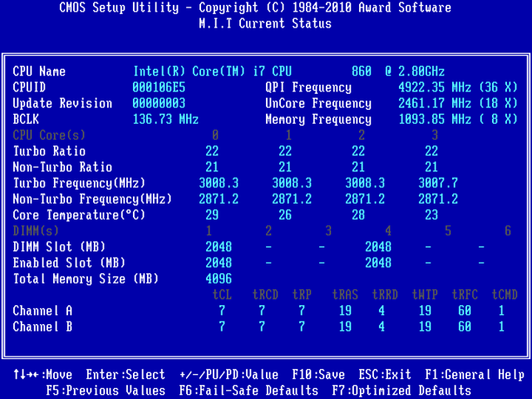The image size is (532, 399).
Task: Click Turbo Frequency value 3007.7
Action: tap(438, 183)
